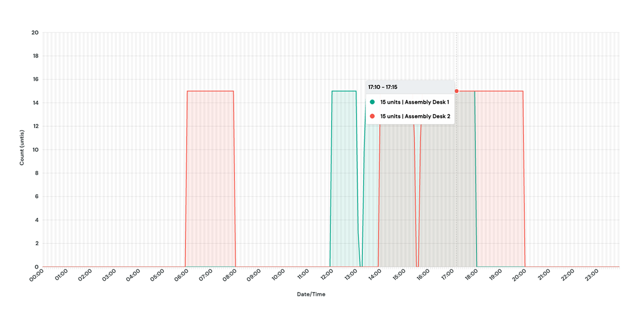The height and width of the screenshot is (325, 644).
Task: Click the red filled area between 06:00 and 08:00
Action: point(210,179)
